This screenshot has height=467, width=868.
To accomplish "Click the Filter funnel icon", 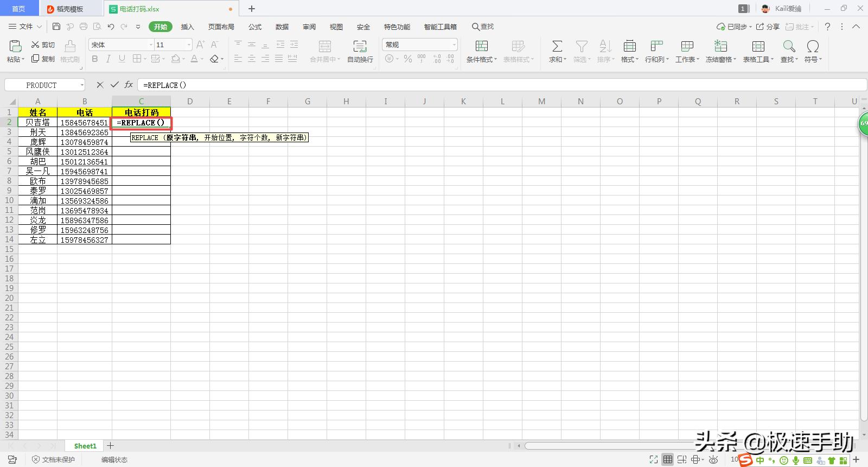I will (x=582, y=46).
